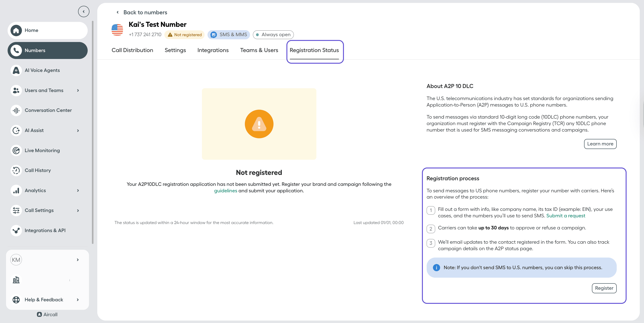Image resolution: width=644 pixels, height=323 pixels.
Task: Expand the Analytics submenu chevron
Action: (x=78, y=190)
